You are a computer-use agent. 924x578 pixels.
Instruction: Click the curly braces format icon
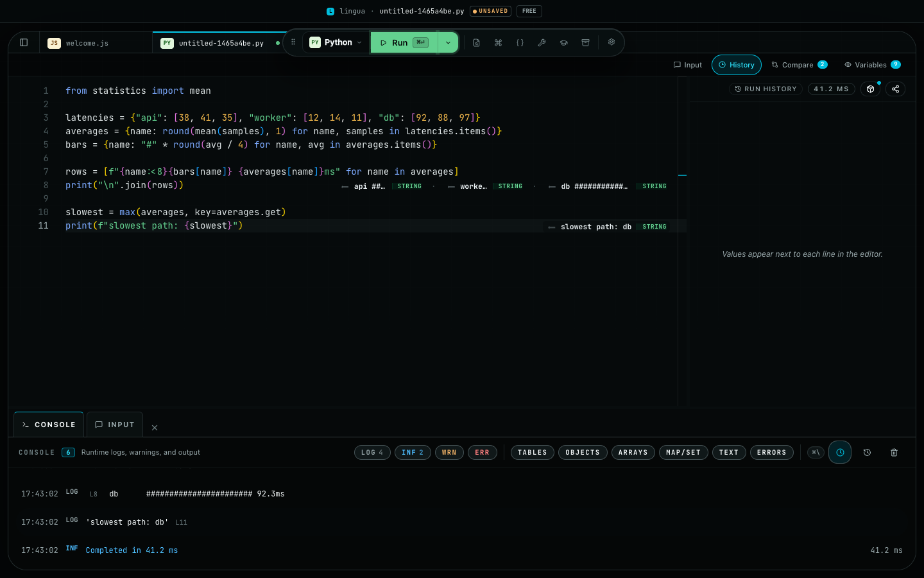click(520, 42)
